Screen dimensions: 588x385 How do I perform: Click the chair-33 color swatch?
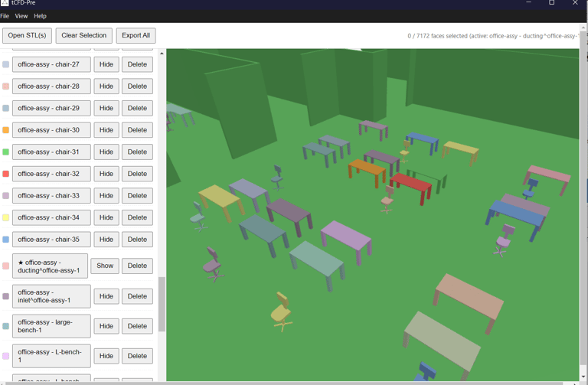pyautogui.click(x=5, y=196)
